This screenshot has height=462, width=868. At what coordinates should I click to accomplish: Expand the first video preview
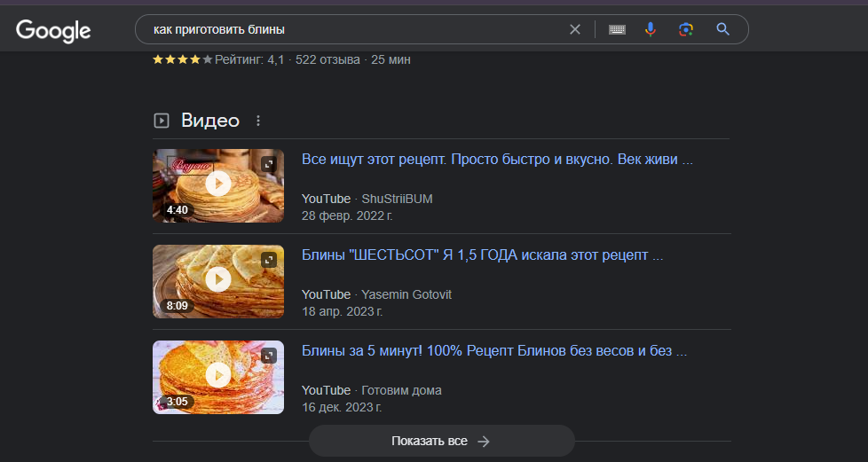click(x=268, y=164)
